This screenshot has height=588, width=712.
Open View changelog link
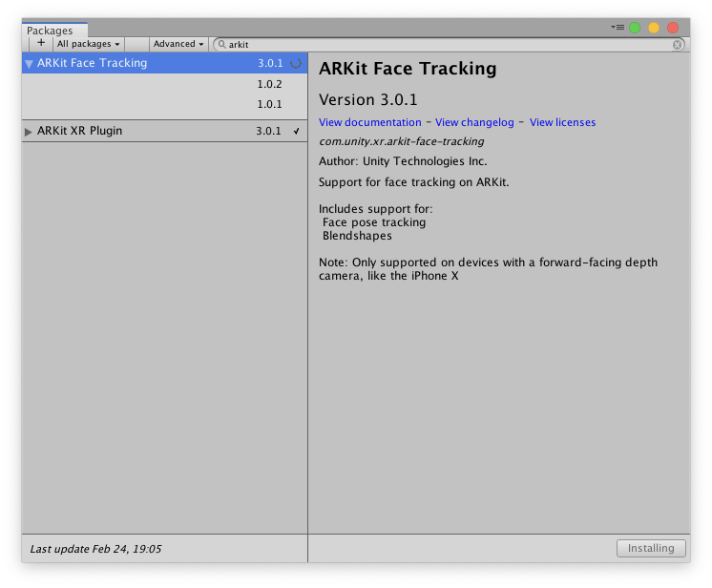pos(474,122)
